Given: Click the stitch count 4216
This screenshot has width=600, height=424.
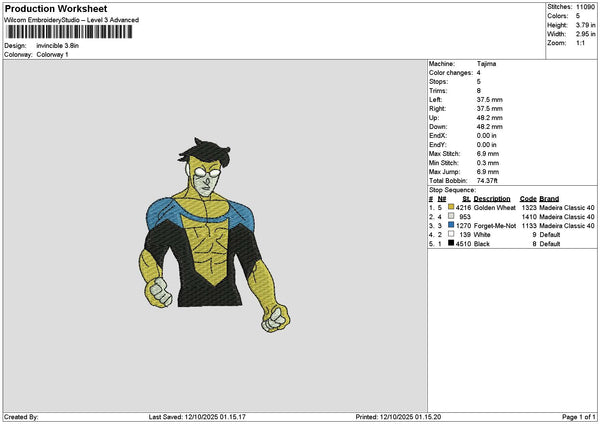Looking at the screenshot, I should click(463, 207).
